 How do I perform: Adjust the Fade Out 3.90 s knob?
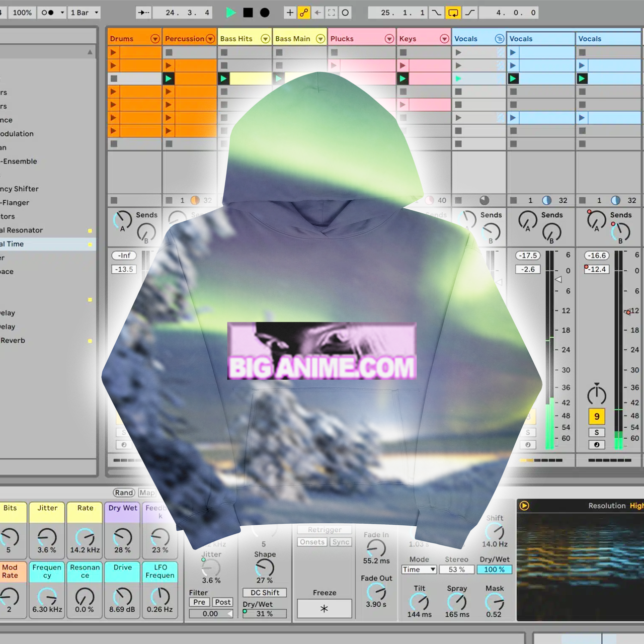376,592
